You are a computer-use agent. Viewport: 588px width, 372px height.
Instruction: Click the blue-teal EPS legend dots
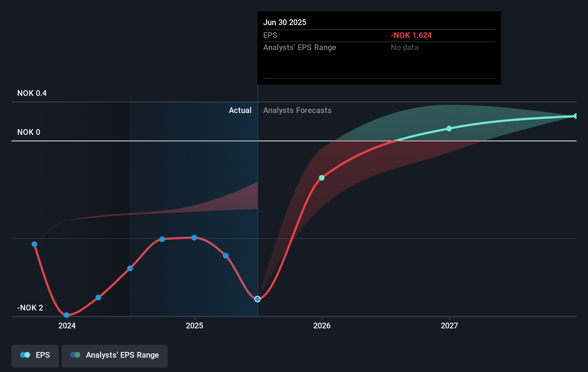(25, 355)
